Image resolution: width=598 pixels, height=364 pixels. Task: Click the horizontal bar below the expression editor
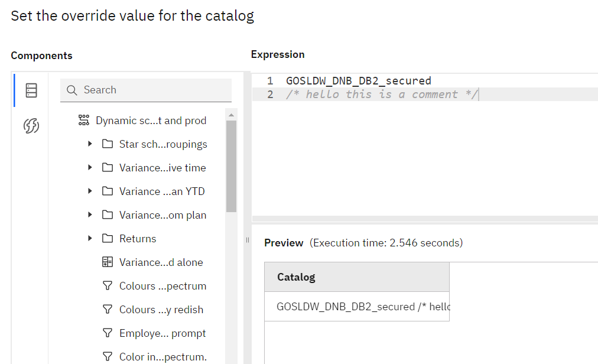click(425, 219)
